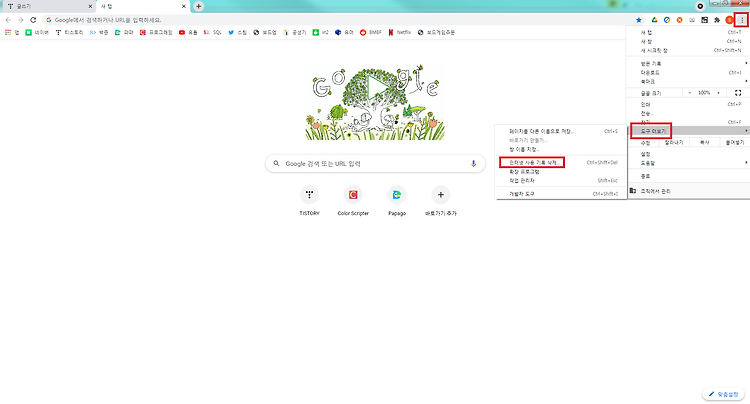The width and height of the screenshot is (750, 404).
Task: Open the orange profile avatar
Action: 729,20
